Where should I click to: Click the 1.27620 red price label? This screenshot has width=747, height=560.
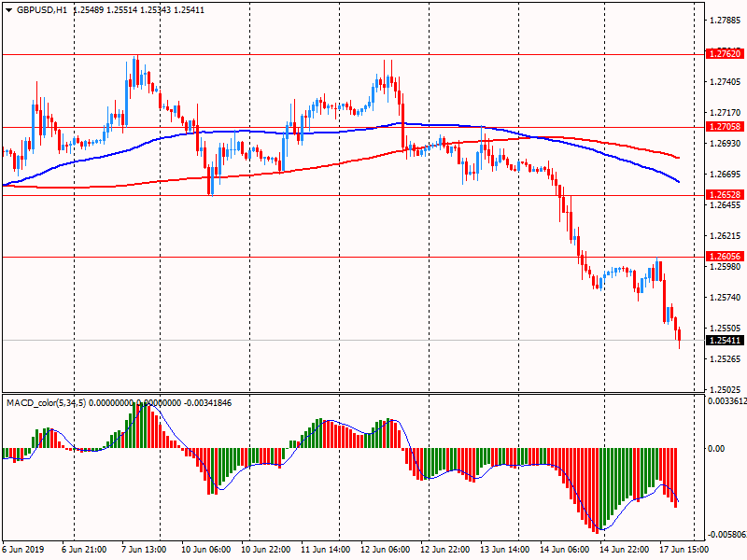tap(726, 54)
